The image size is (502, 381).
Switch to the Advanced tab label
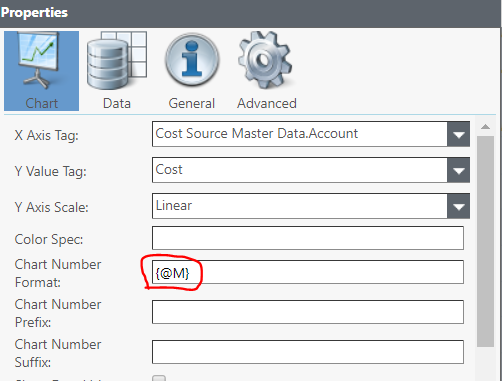[x=267, y=103]
